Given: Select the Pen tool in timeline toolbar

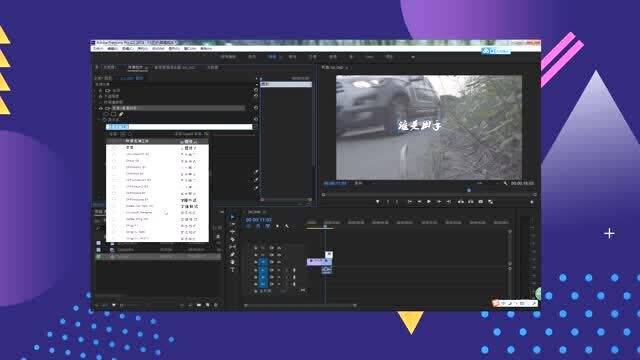Looking at the screenshot, I should click(233, 254).
